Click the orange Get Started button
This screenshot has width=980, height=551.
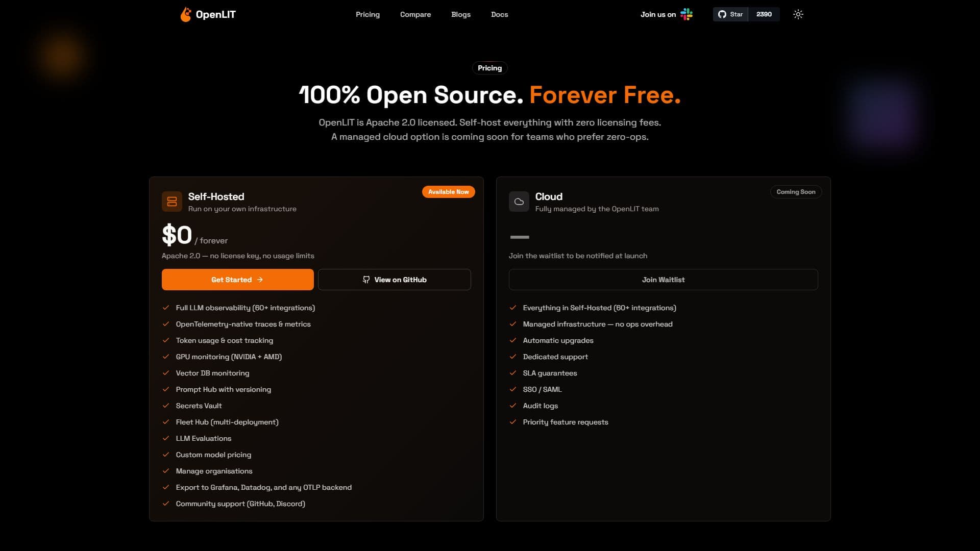(x=238, y=280)
